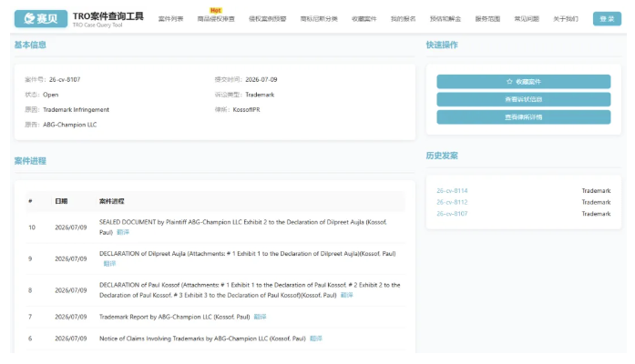Image resolution: width=635 pixels, height=364 pixels.
Task: Select the case number 26-cv-8107 text
Action: click(65, 80)
